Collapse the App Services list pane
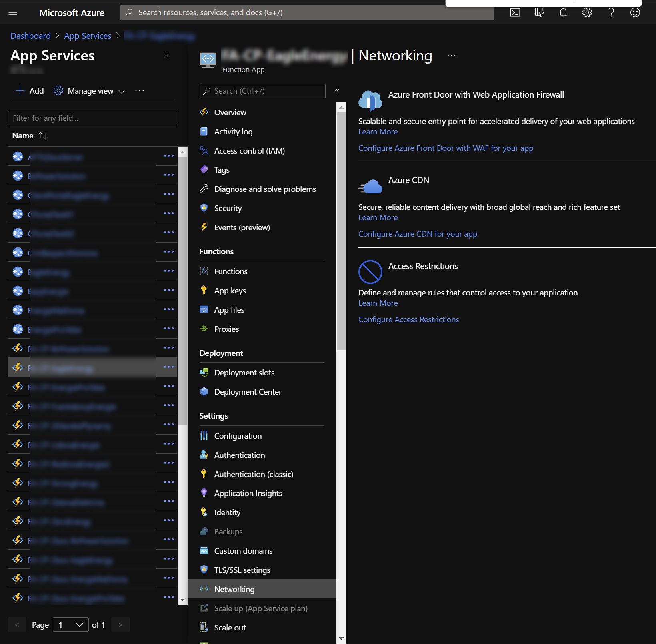Viewport: 656px width, 644px height. pos(166,56)
